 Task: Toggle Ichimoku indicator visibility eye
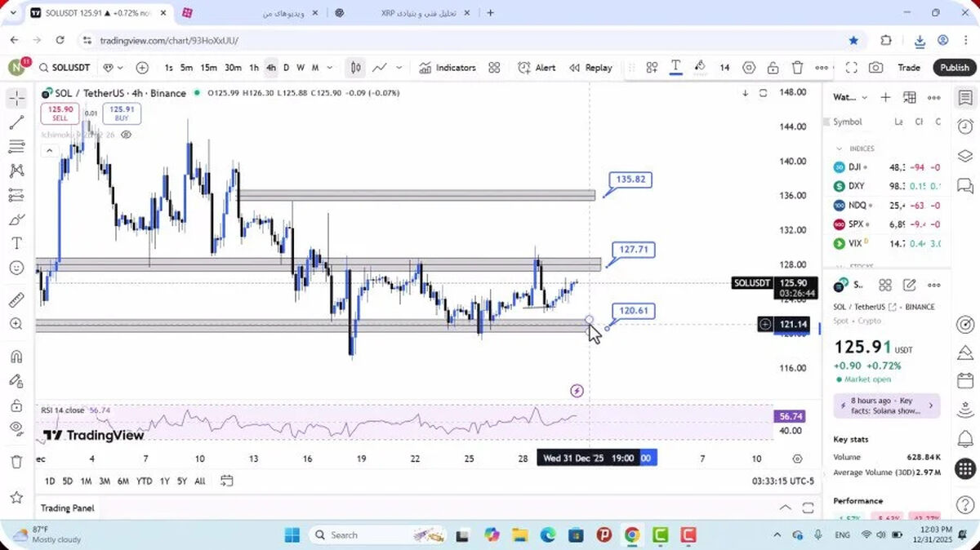click(127, 134)
